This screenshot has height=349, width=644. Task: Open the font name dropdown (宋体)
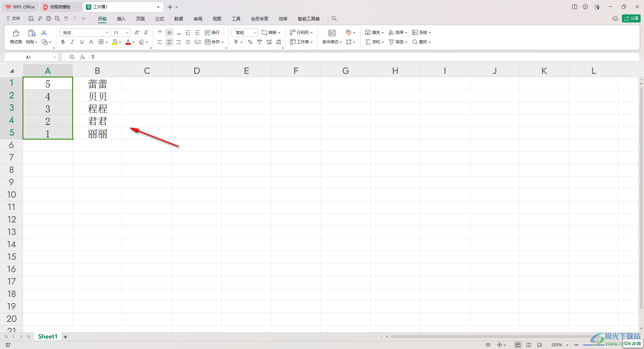(107, 33)
